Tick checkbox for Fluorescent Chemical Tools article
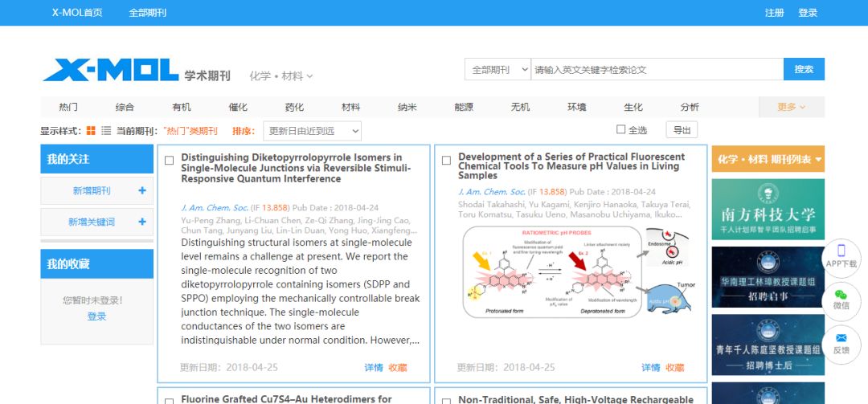The image size is (868, 404). 446,161
